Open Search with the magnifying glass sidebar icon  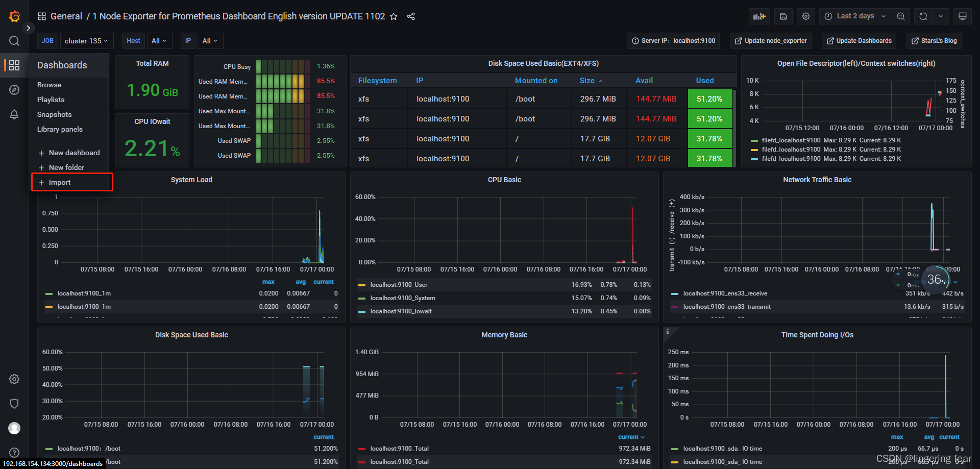click(14, 41)
